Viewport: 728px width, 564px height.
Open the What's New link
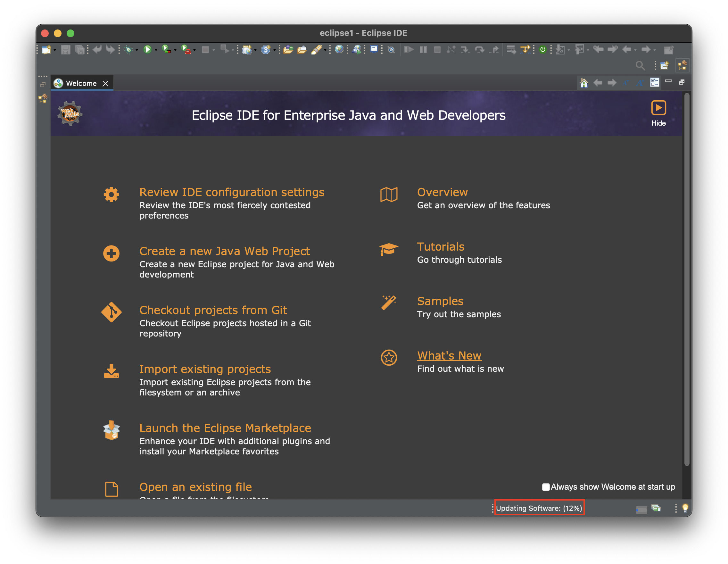point(449,356)
